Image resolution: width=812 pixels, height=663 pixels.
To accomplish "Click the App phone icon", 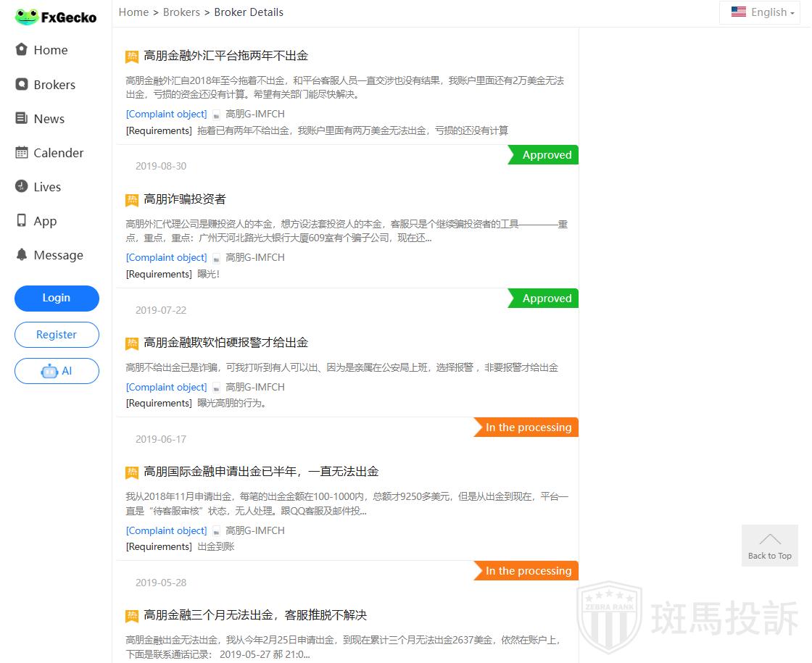I will tap(22, 220).
